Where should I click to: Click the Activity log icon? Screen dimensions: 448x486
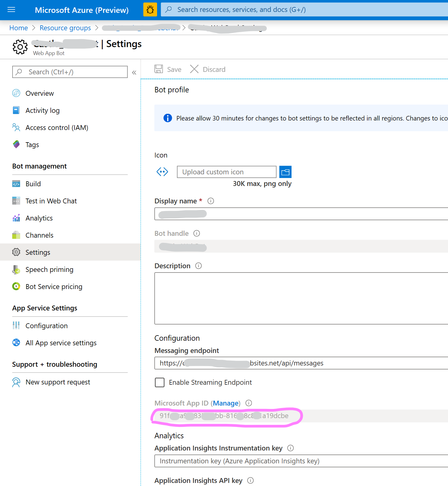16,110
